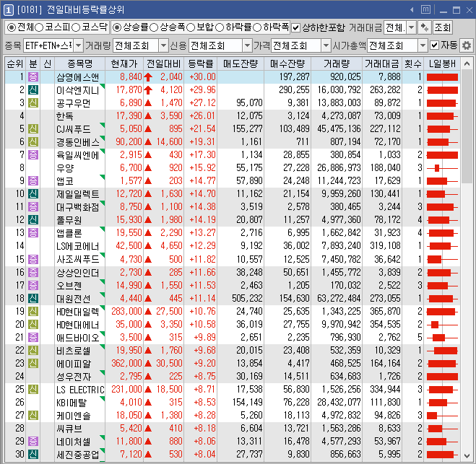Click the icon button left of 조회

tap(424, 28)
